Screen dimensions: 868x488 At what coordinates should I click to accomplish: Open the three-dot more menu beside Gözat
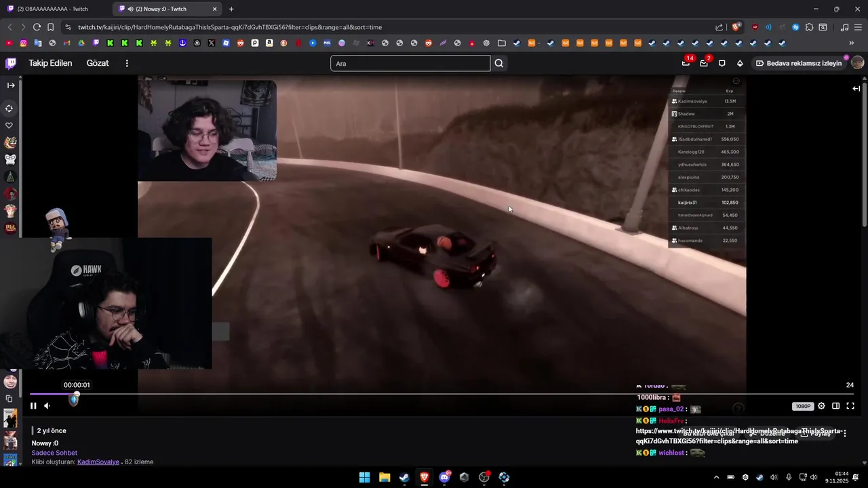pyautogui.click(x=127, y=63)
